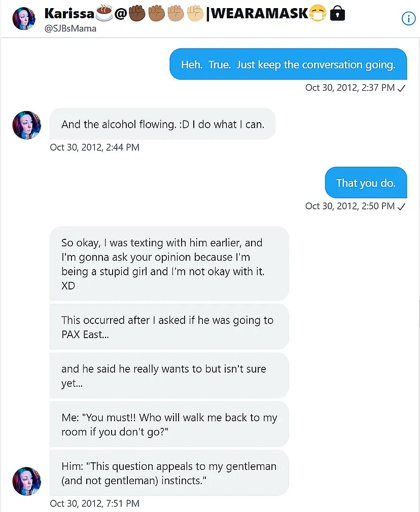Click the avatar next to the gentleman instincts message
The width and height of the screenshot is (420, 512).
tap(26, 481)
